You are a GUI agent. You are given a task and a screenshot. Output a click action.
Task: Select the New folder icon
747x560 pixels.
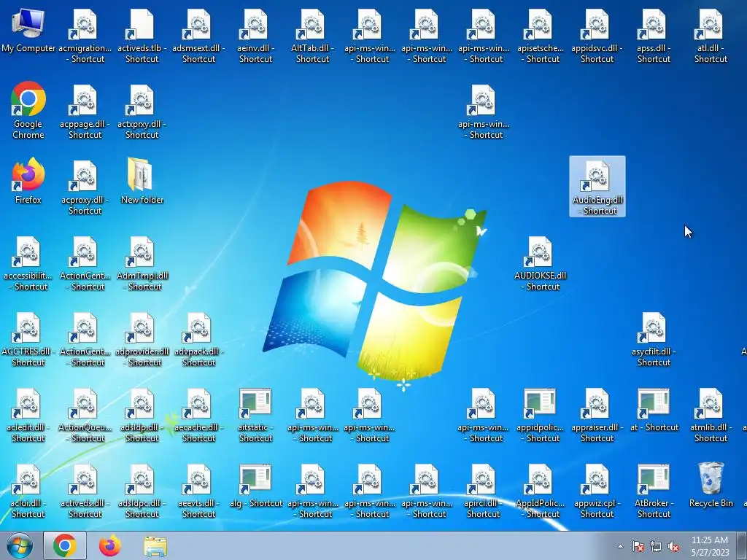(x=142, y=181)
